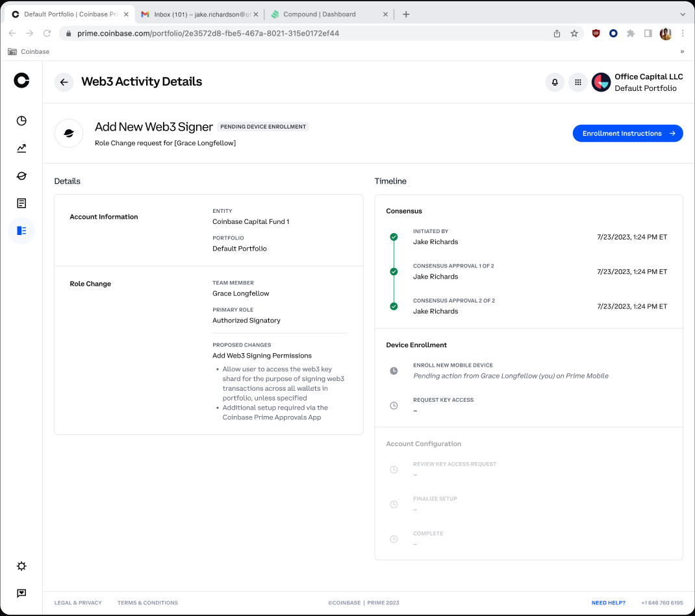This screenshot has height=616, width=695.
Task: Click the planet icon beside Add New Web3 Signer
Action: click(69, 133)
